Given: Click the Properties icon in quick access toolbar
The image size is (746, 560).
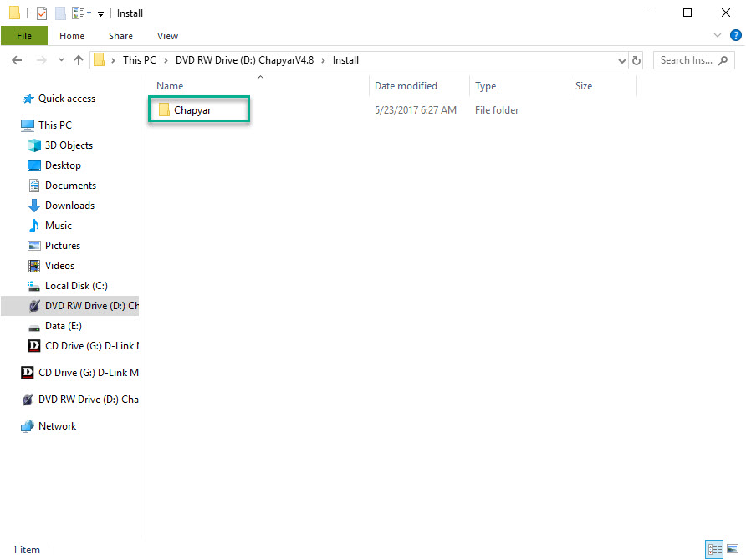Looking at the screenshot, I should (42, 13).
